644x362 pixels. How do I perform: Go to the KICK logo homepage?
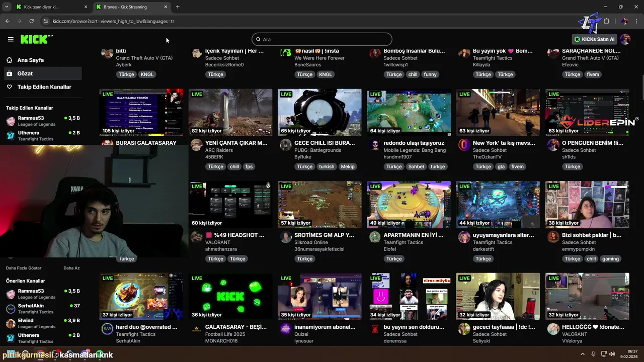37,39
